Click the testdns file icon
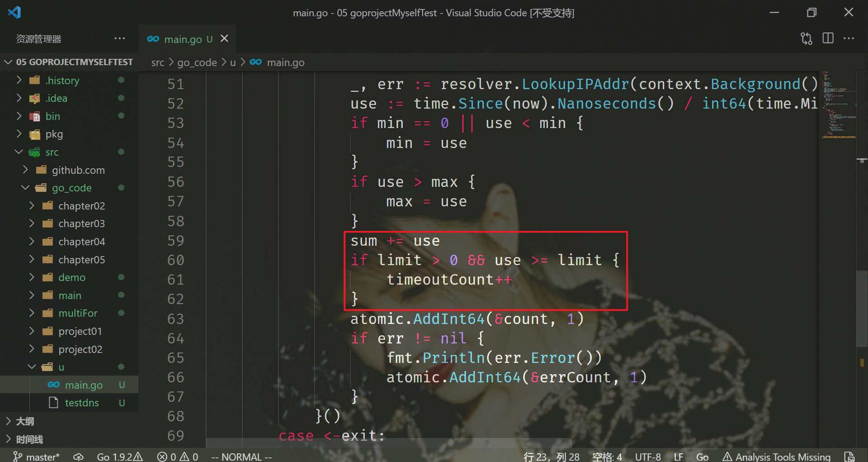 pos(53,403)
